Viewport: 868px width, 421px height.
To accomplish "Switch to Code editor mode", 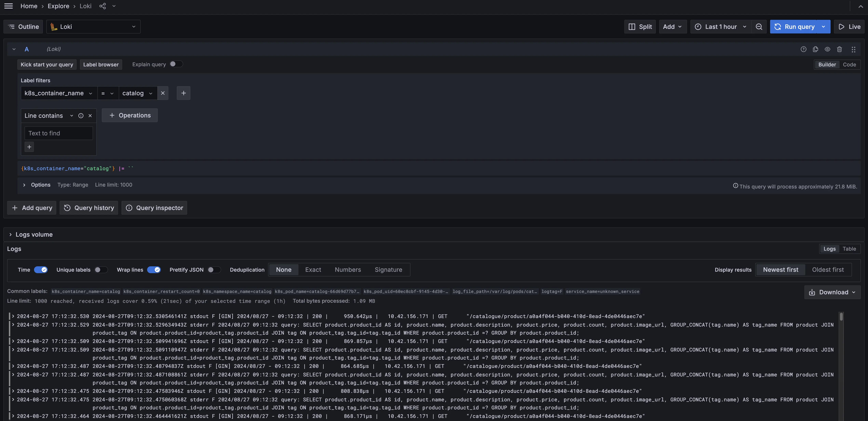I will coord(849,65).
